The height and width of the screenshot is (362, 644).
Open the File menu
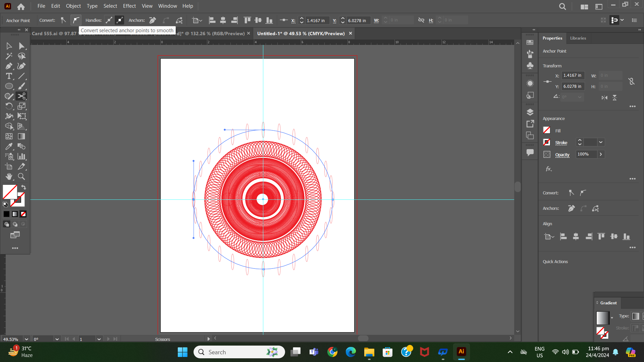(41, 6)
